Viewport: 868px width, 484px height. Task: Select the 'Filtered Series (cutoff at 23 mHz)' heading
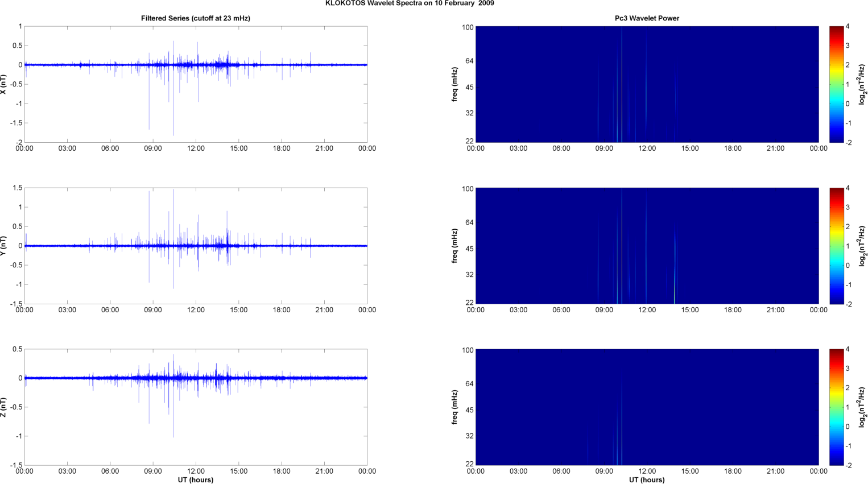(x=195, y=18)
